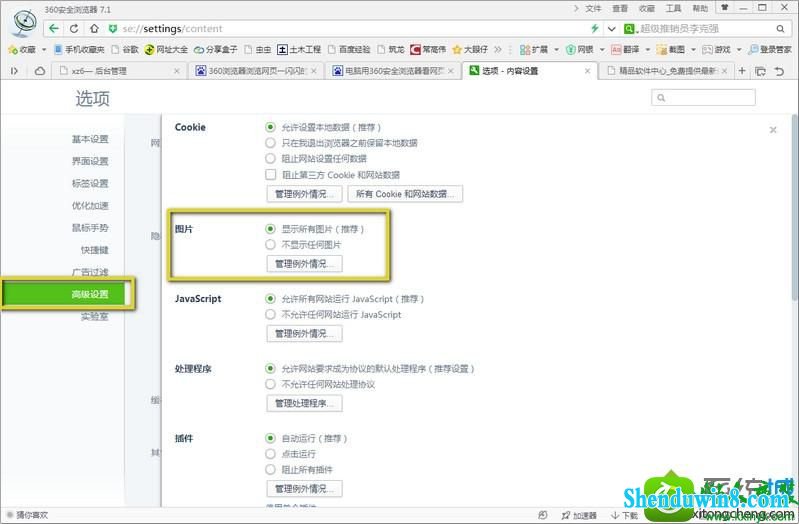The height and width of the screenshot is (524, 799).
Task: Select 允许设置本地数据 Cookie option
Action: click(271, 127)
